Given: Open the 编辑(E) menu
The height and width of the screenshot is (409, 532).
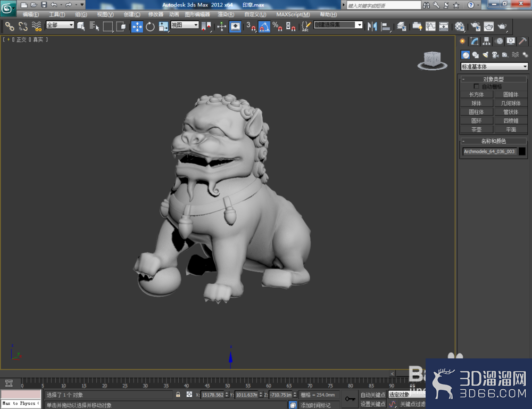Looking at the screenshot, I should pyautogui.click(x=30, y=14).
